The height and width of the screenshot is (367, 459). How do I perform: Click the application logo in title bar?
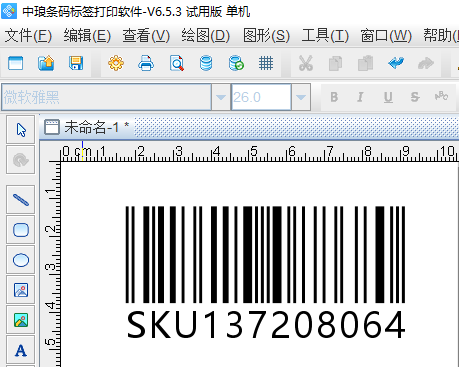coord(9,11)
